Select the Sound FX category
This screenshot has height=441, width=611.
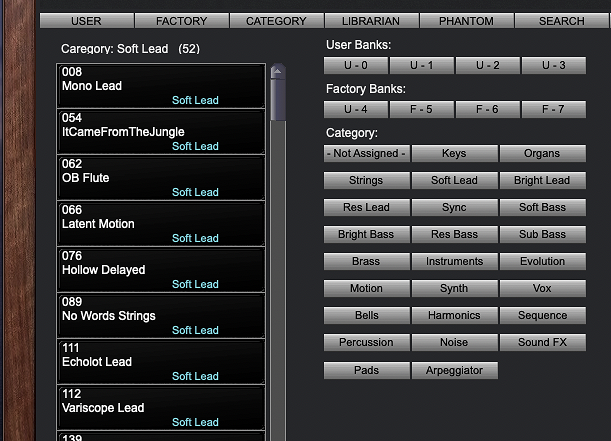tap(542, 343)
